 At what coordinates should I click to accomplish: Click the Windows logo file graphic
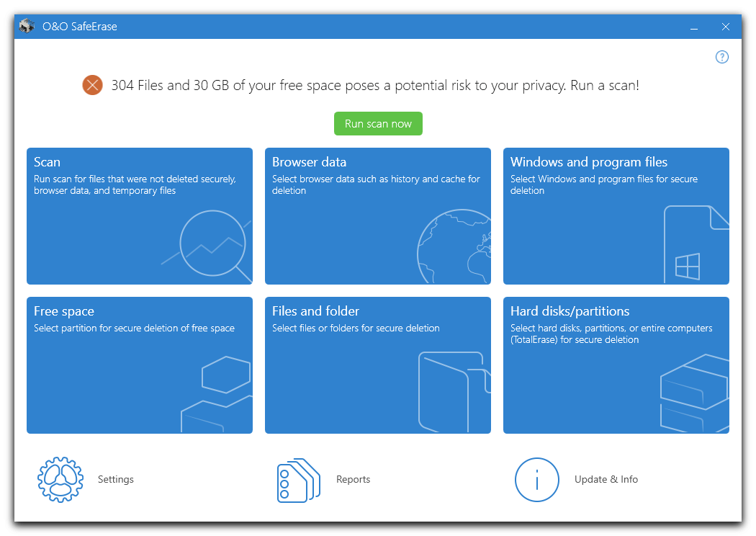tap(692, 246)
